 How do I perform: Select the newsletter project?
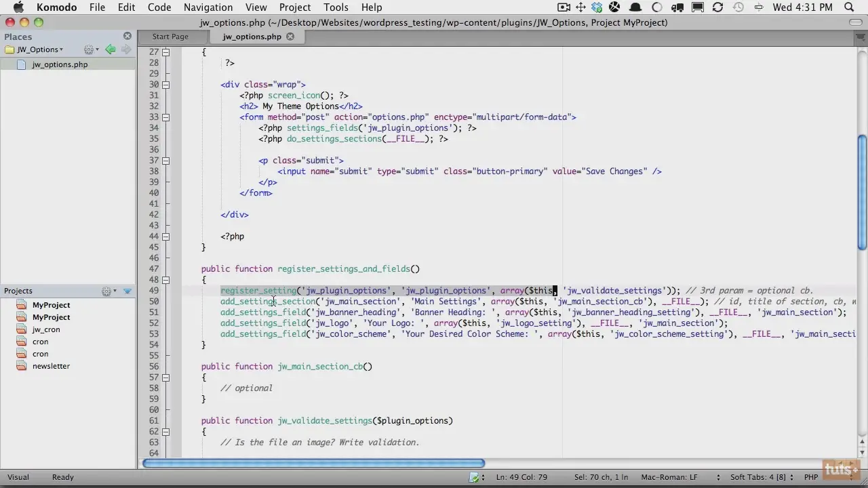click(x=51, y=366)
